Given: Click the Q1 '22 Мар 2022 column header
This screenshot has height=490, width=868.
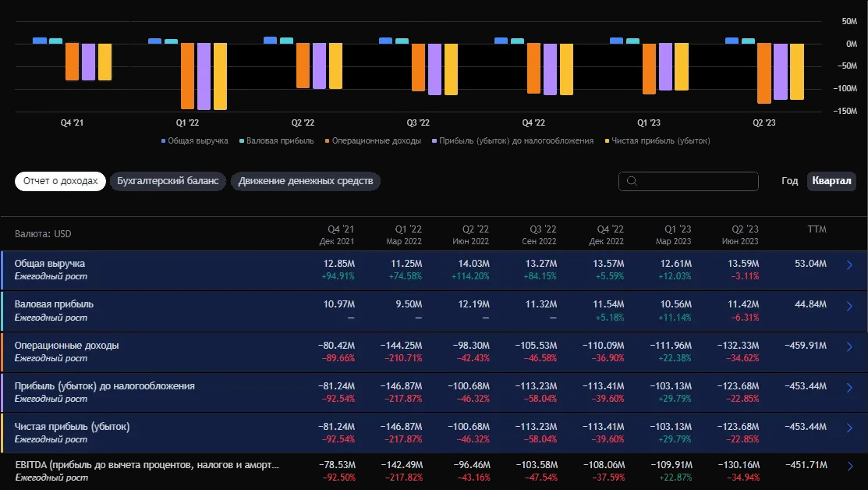Looking at the screenshot, I should click(404, 235).
